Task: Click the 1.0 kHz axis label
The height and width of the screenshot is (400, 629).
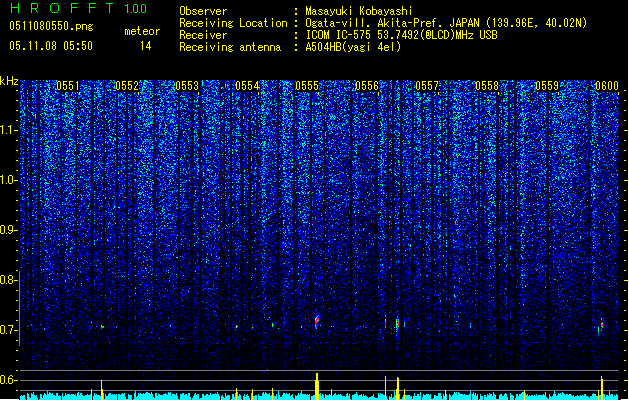Action: pos(9,180)
